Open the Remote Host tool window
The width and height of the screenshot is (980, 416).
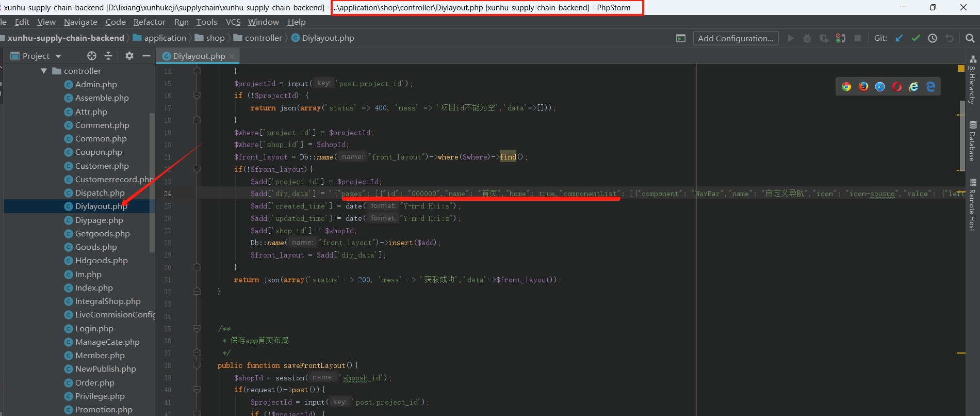[x=973, y=205]
